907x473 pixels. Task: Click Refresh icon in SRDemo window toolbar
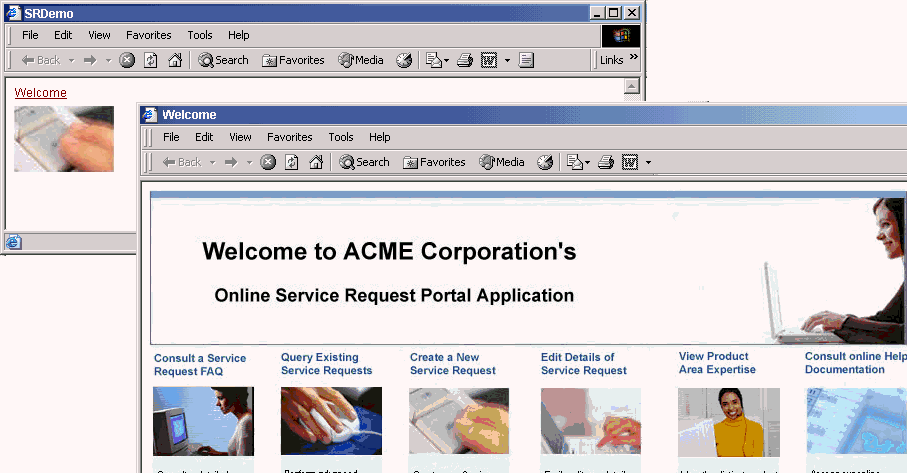(x=150, y=60)
